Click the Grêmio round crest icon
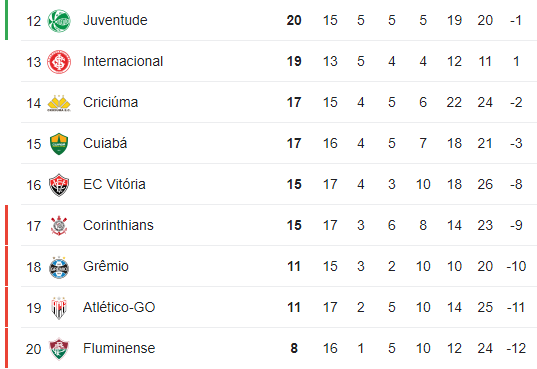The image size is (537, 369). [x=59, y=267]
